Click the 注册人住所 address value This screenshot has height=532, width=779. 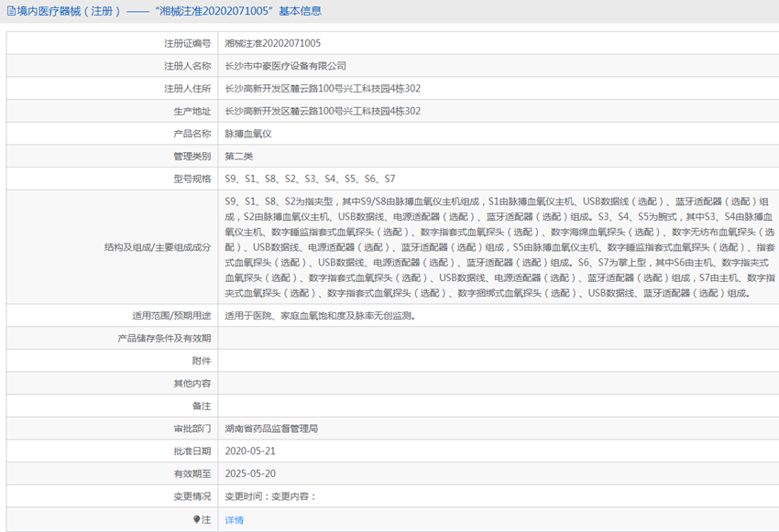pyautogui.click(x=323, y=89)
